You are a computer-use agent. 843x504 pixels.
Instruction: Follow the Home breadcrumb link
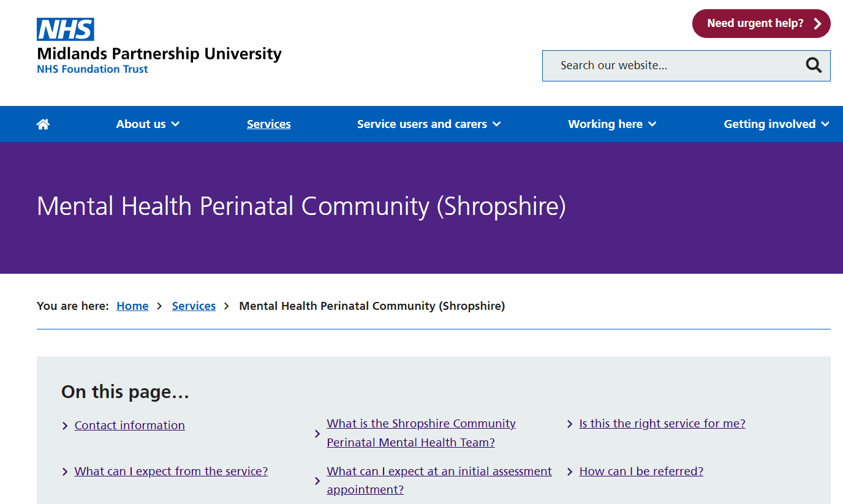coord(132,306)
